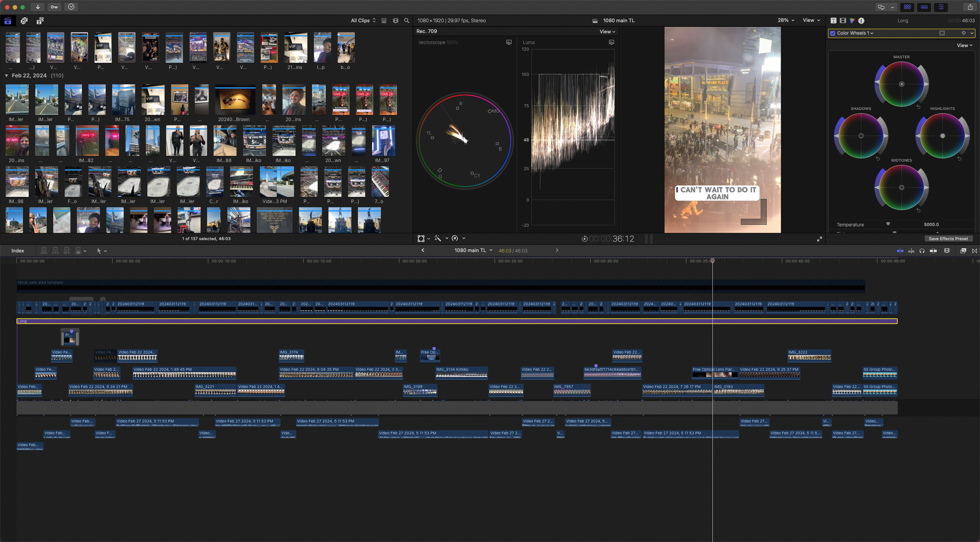
Task: Open the Info Inspector icon
Action: click(x=861, y=21)
